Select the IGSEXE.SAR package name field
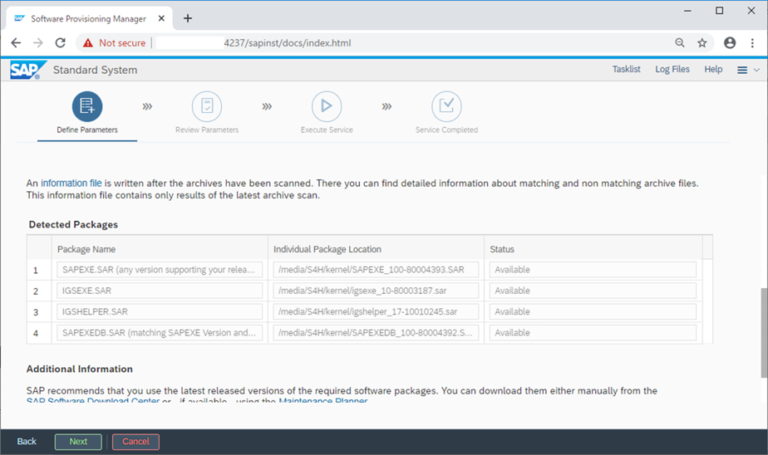 point(159,290)
